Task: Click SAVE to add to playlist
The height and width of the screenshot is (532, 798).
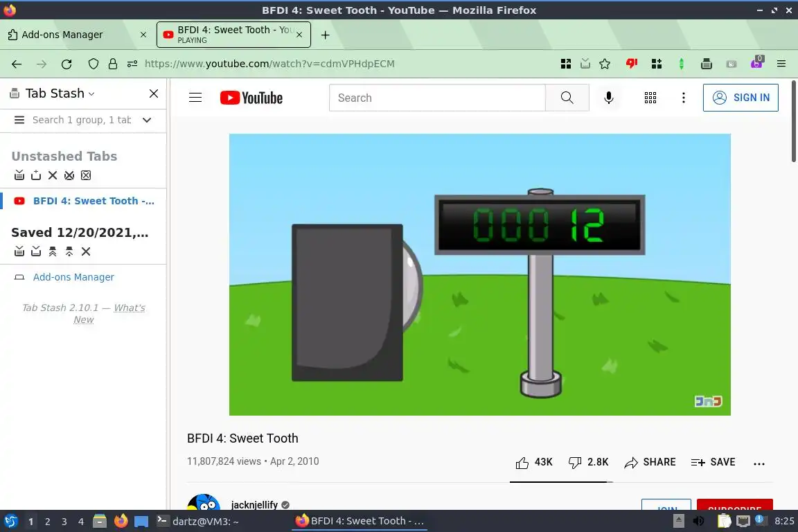Action: coord(713,462)
